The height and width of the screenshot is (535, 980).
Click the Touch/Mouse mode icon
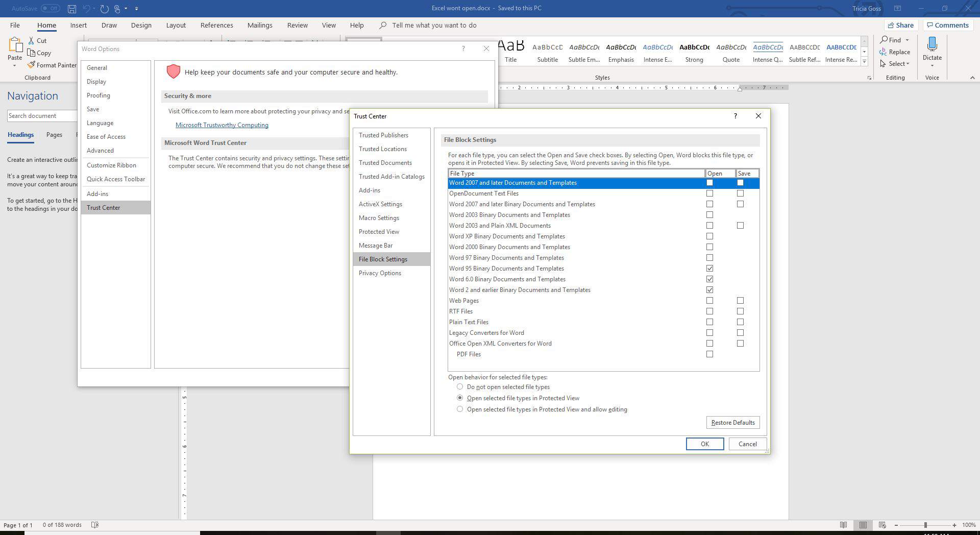click(x=117, y=9)
